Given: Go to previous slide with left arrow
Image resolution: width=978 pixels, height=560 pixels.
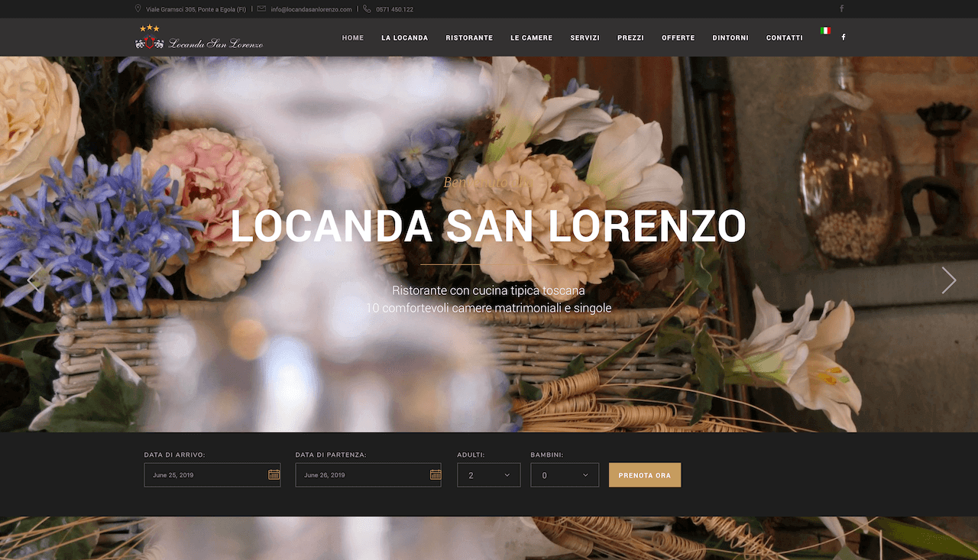Looking at the screenshot, I should pyautogui.click(x=32, y=280).
